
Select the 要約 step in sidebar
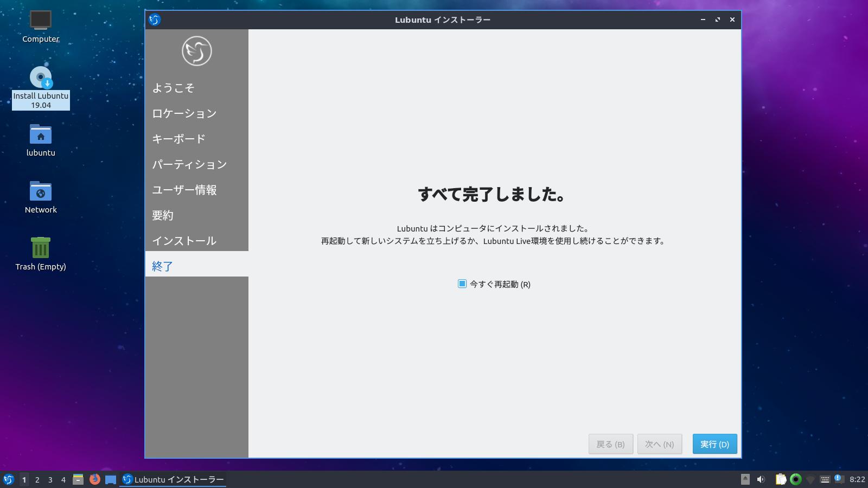(196, 215)
